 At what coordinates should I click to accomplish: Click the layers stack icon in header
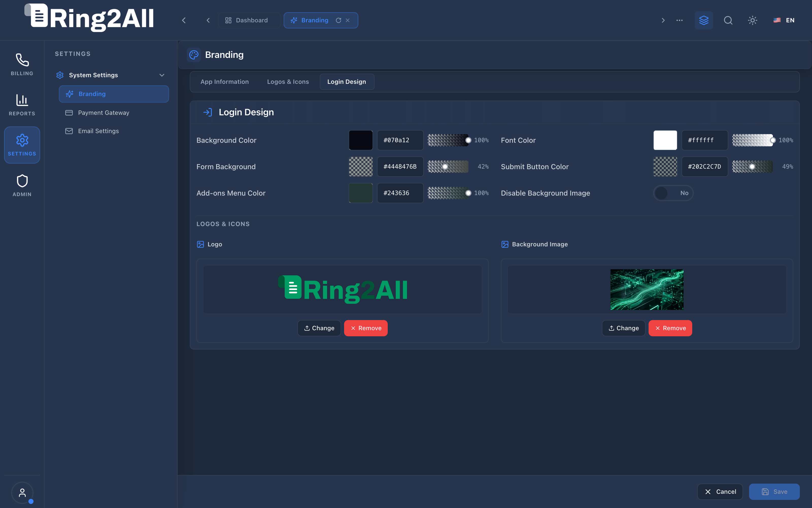tap(704, 20)
